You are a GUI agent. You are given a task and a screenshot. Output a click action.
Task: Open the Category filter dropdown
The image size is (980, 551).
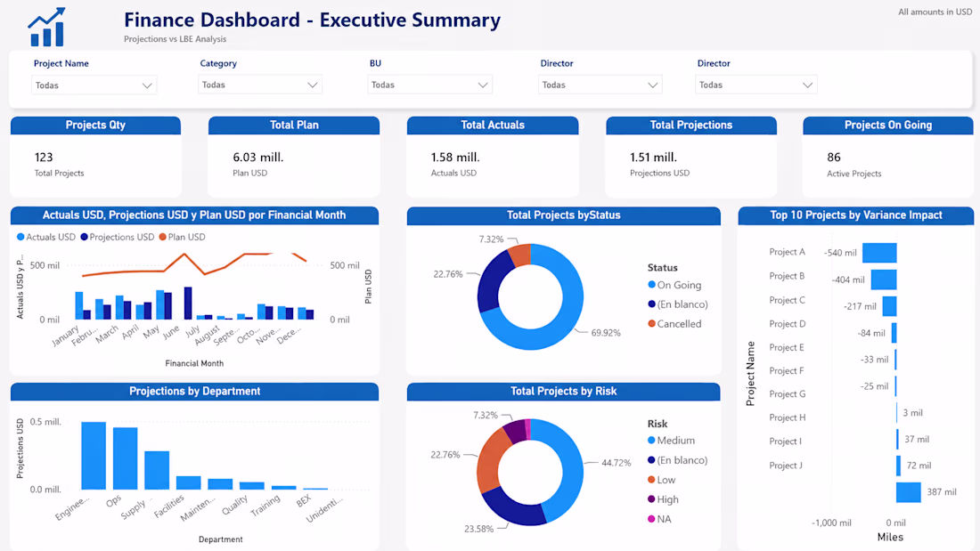pos(260,85)
